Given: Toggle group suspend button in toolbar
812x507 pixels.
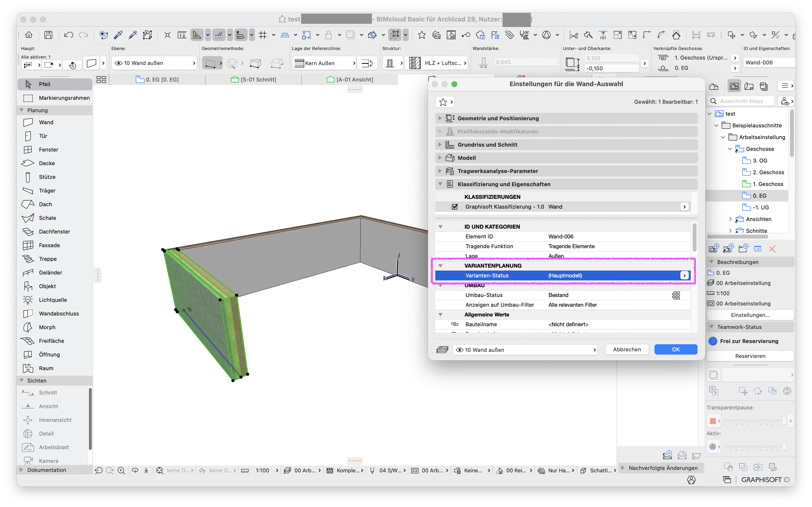Looking at the screenshot, I should (395, 35).
